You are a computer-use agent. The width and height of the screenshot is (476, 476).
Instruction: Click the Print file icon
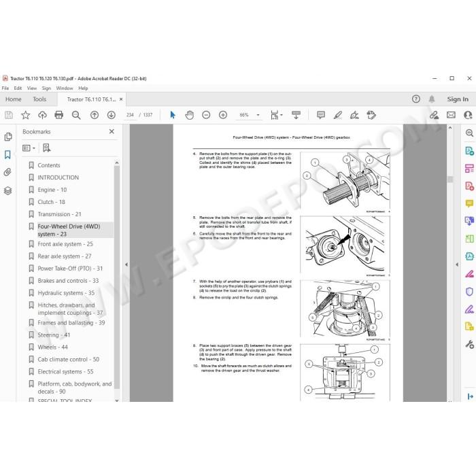[x=59, y=115]
